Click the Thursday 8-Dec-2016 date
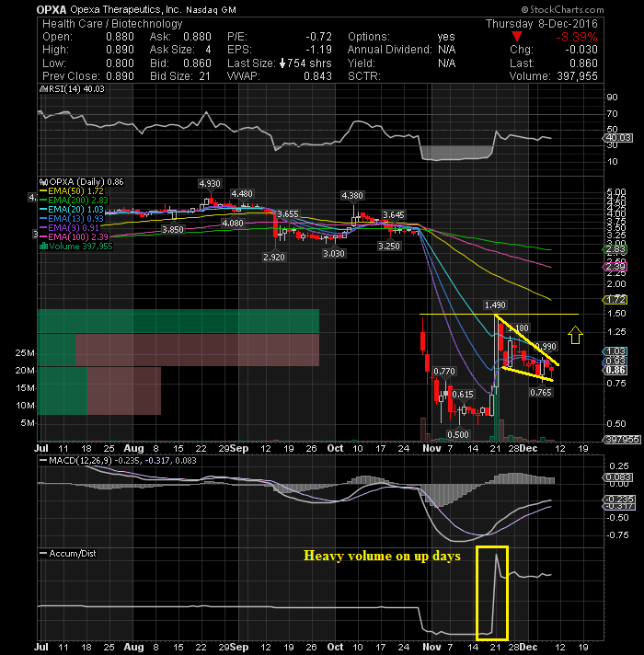This screenshot has width=644, height=655. 541,24
